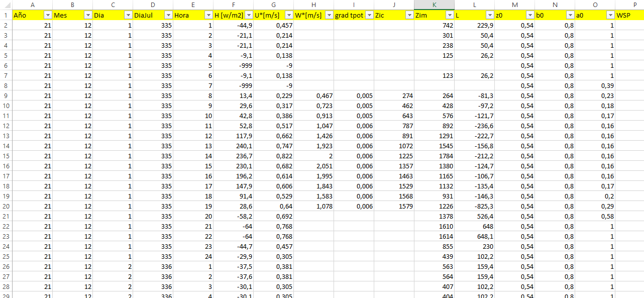The image size is (644, 298).
Task: Select the Zim cell containing 742
Action: 434,25
